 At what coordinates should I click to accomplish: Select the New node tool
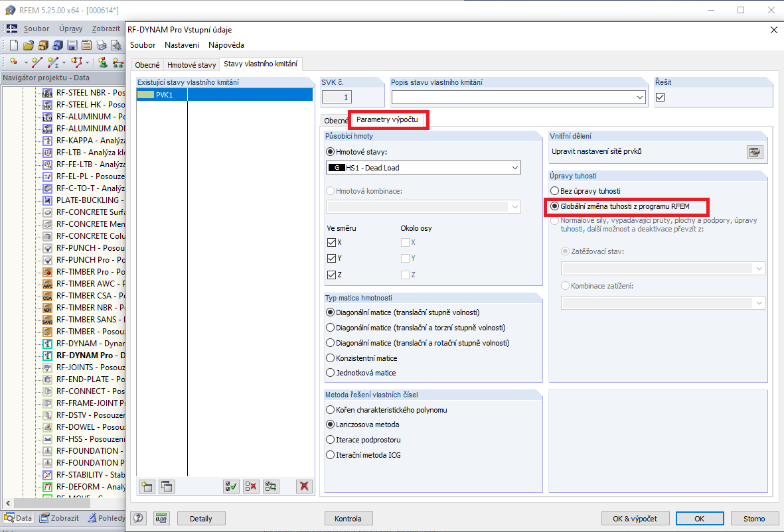(x=13, y=62)
